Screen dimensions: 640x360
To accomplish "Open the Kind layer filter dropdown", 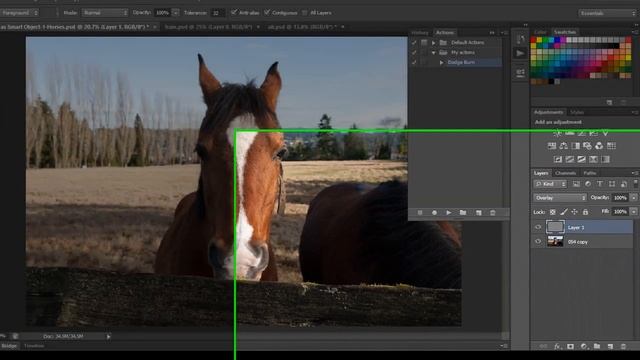I will click(550, 184).
